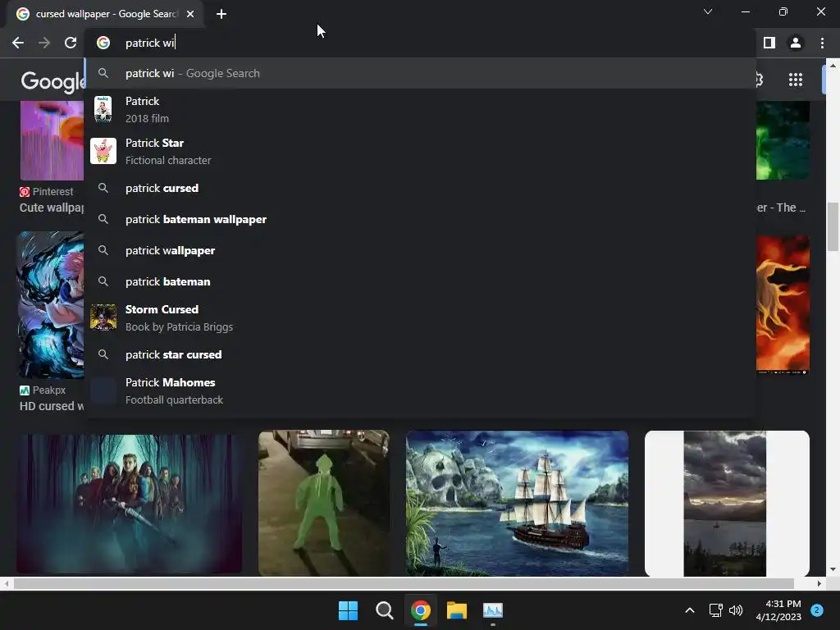
Task: Select Patrick Star fictional character suggestion
Action: pyautogui.click(x=420, y=151)
